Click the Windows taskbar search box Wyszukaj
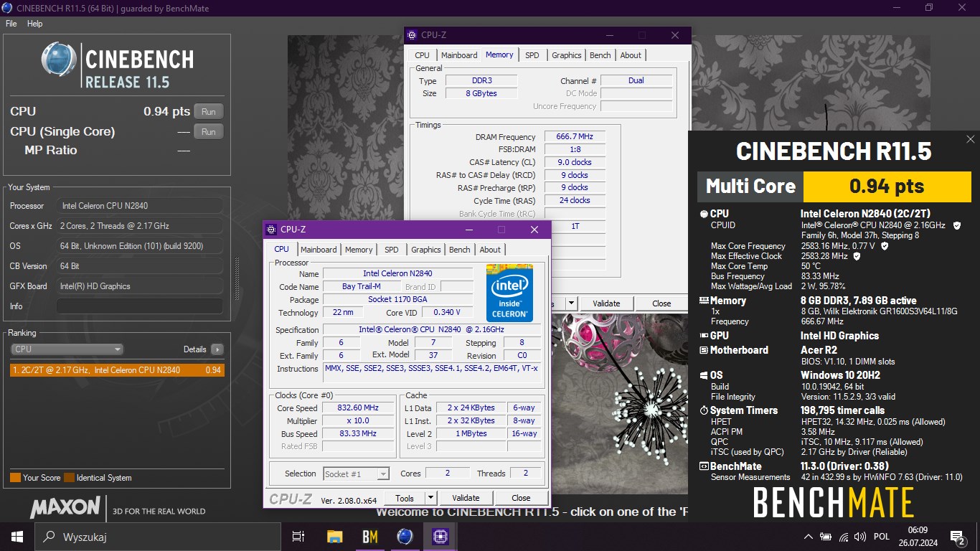This screenshot has height=551, width=980. tap(158, 537)
